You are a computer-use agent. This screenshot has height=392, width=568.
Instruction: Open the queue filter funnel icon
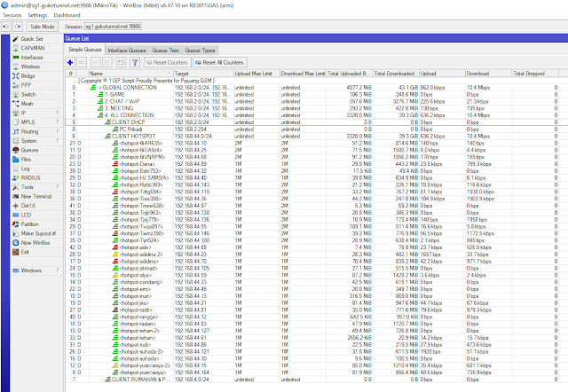[135, 63]
